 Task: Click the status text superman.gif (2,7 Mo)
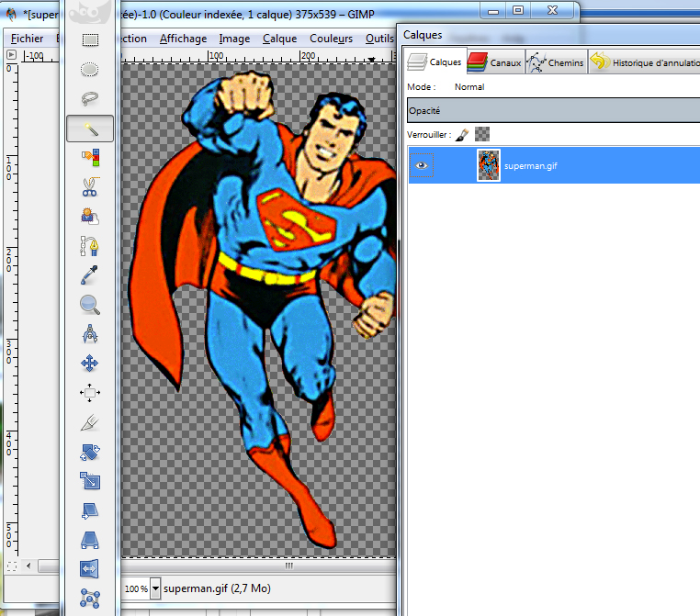(217, 588)
